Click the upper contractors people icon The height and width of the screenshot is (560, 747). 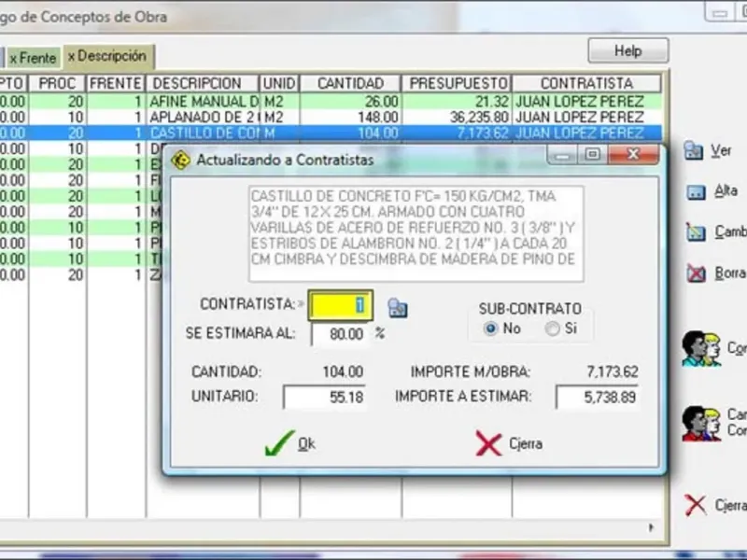click(701, 349)
